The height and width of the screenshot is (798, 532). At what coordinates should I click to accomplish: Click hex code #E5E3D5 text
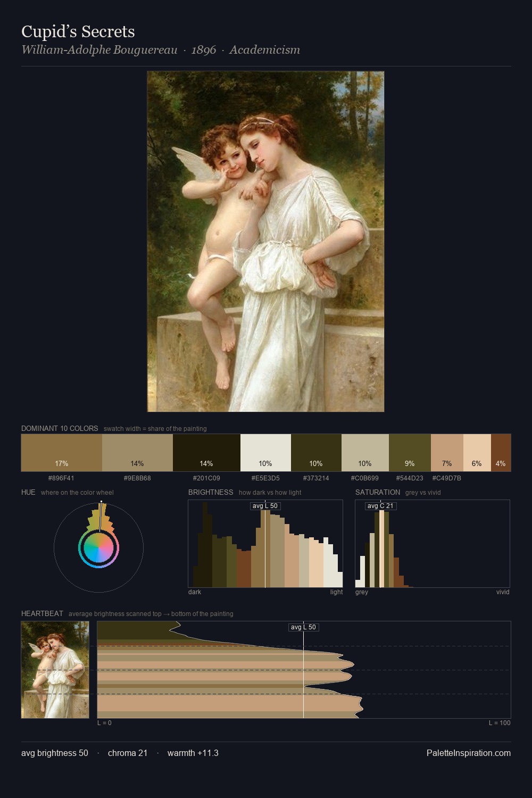pyautogui.click(x=265, y=478)
